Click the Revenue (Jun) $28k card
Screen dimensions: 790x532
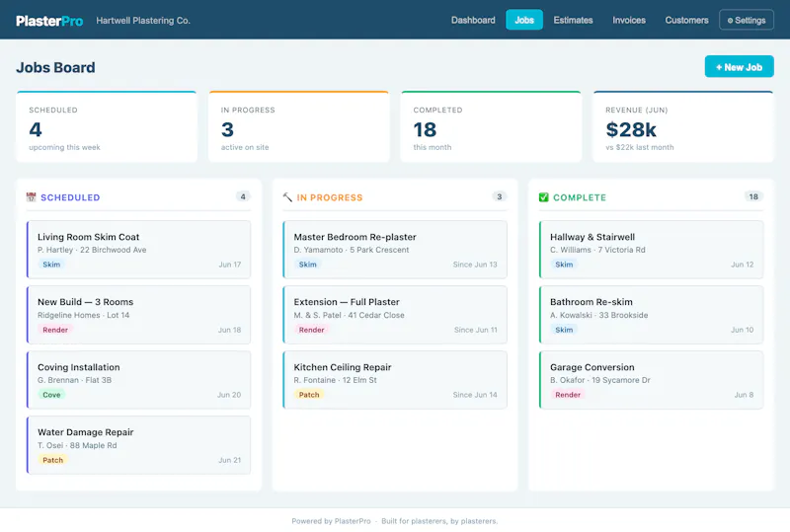682,127
